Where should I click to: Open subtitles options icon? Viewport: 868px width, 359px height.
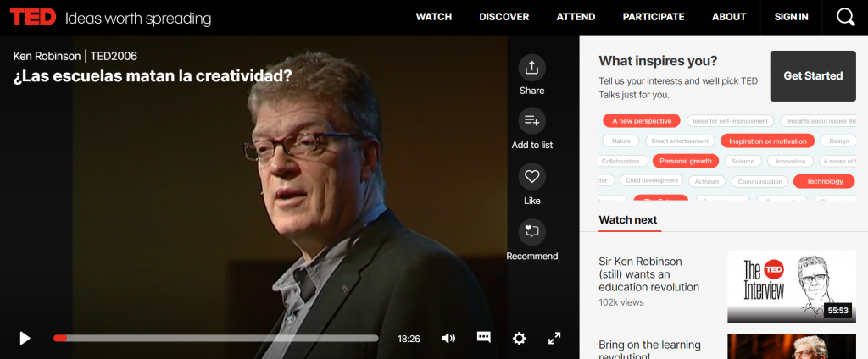click(483, 338)
